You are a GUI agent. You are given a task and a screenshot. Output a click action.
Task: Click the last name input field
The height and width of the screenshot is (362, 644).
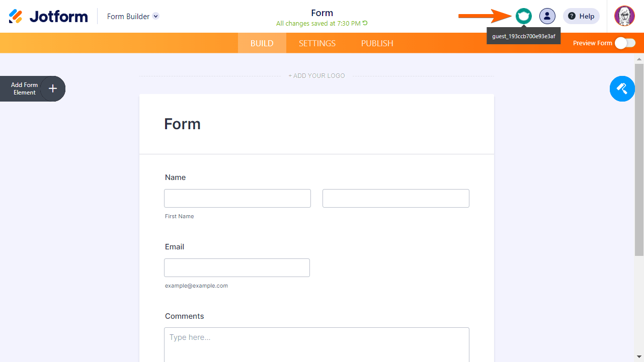pyautogui.click(x=395, y=199)
